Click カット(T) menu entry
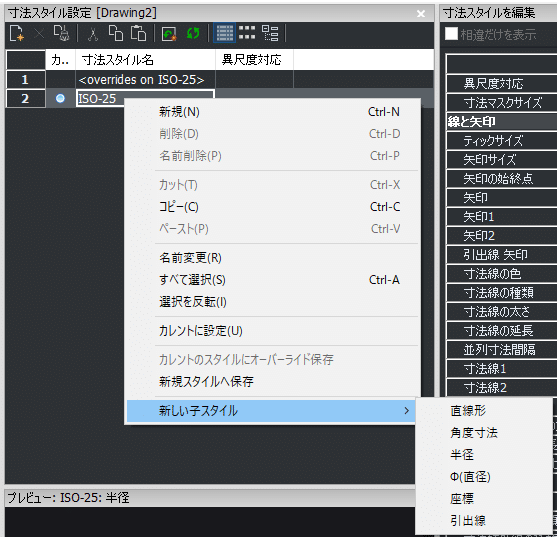 pos(273,185)
